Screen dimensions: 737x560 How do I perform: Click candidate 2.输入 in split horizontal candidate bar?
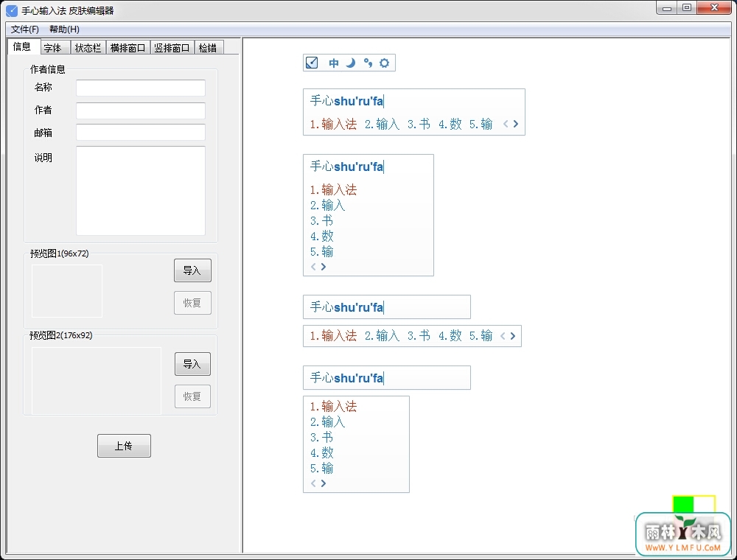click(x=382, y=335)
